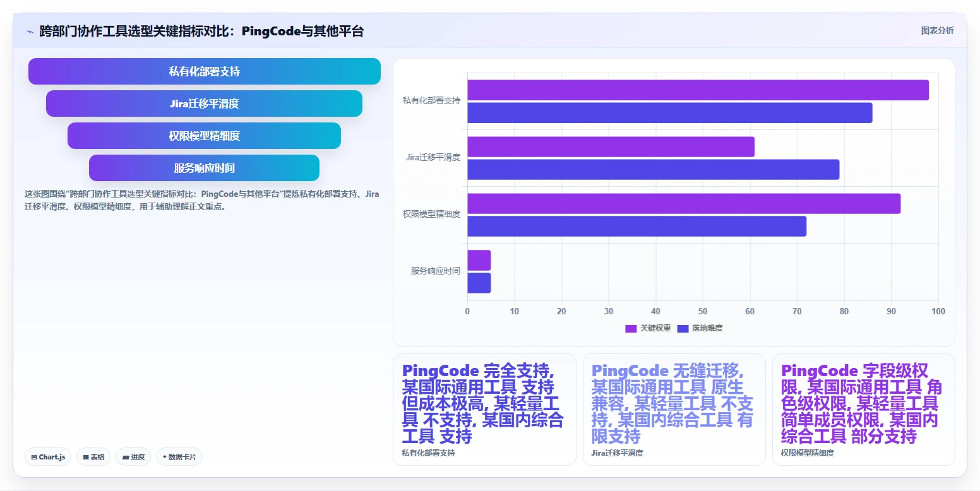Click the 进度 tag chip
This screenshot has height=491, width=980.
[133, 457]
